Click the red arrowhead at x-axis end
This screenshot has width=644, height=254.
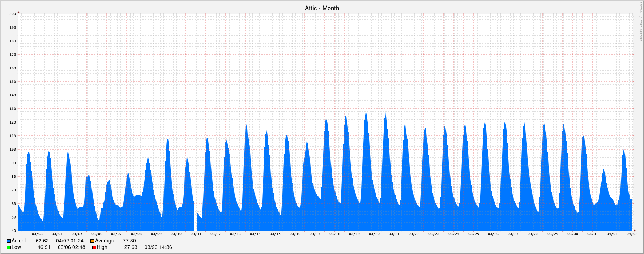634,231
